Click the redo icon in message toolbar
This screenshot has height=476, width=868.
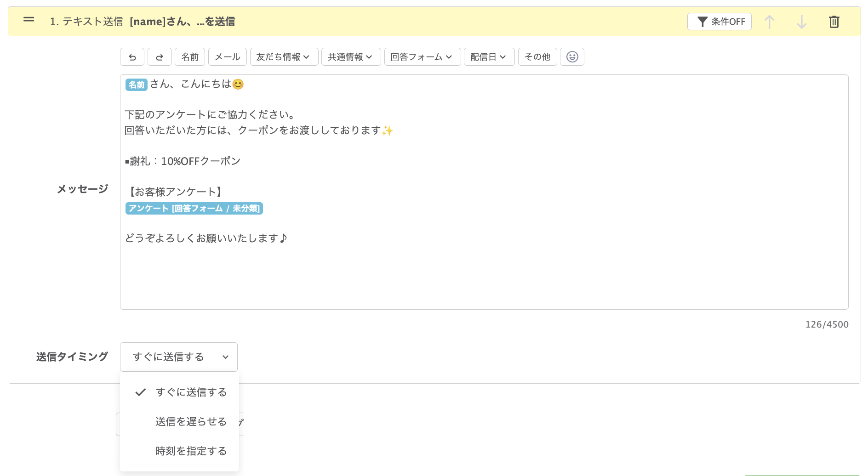[x=160, y=57]
